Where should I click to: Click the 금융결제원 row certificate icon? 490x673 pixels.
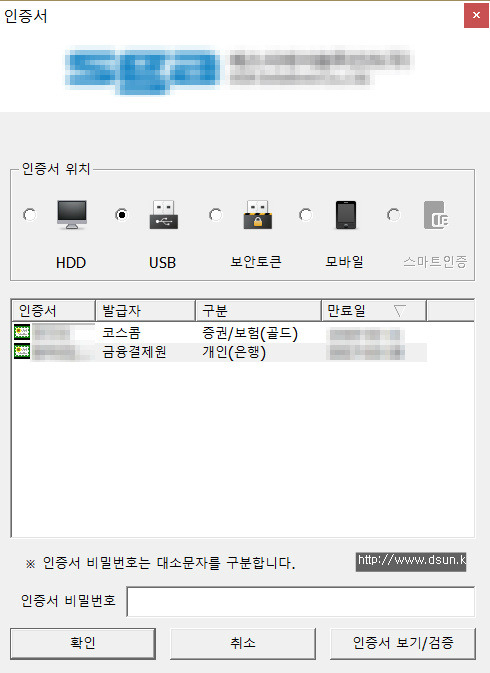(22, 351)
